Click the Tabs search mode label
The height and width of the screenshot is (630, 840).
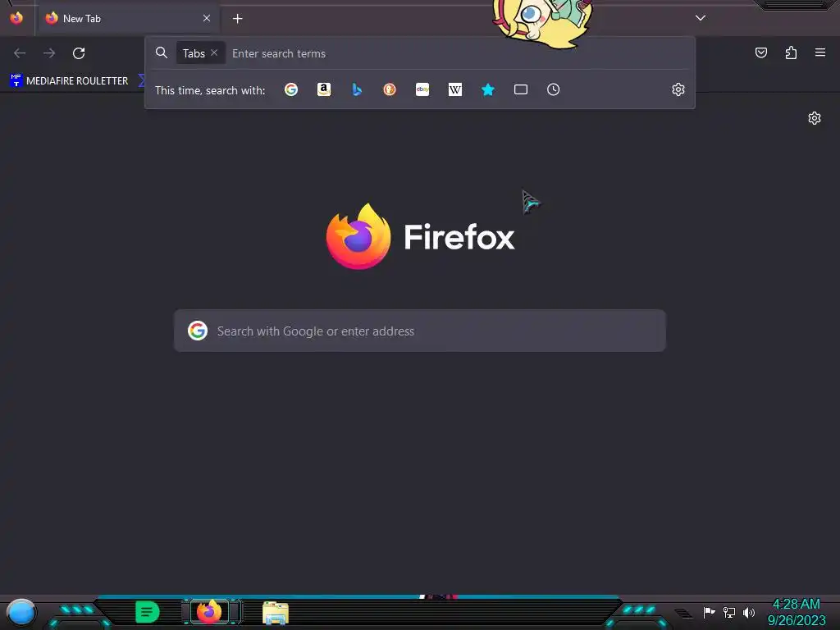194,53
